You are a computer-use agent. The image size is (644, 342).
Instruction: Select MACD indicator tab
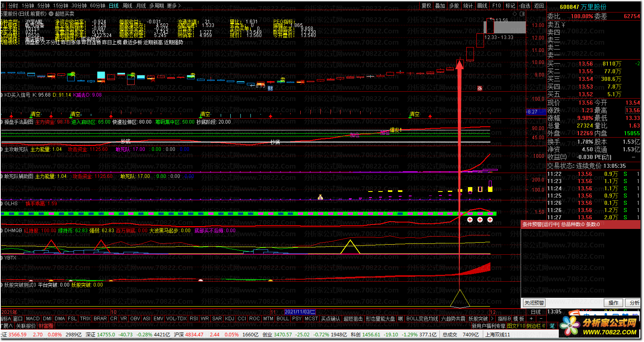click(33, 318)
